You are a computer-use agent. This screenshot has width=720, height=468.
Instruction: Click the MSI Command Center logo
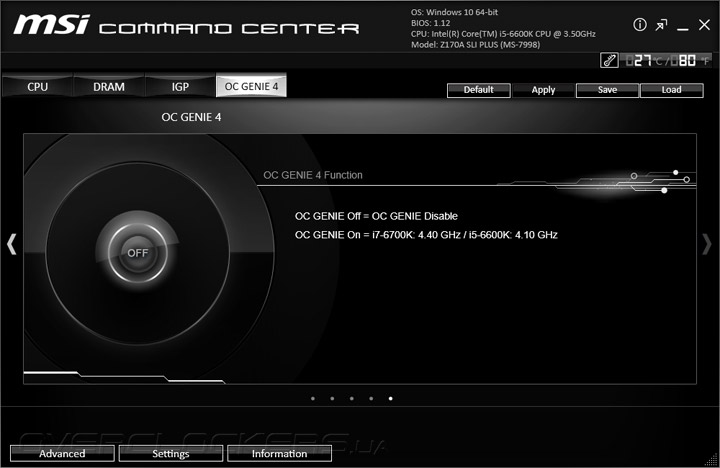[x=186, y=25]
